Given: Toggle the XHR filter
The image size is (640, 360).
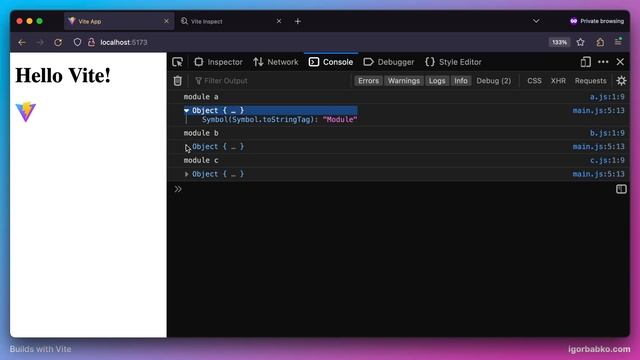Looking at the screenshot, I should [558, 81].
